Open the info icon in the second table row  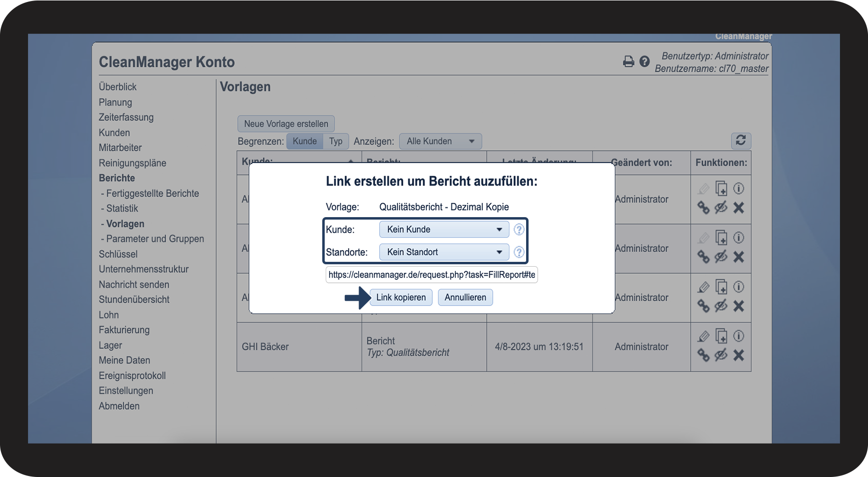click(x=738, y=238)
